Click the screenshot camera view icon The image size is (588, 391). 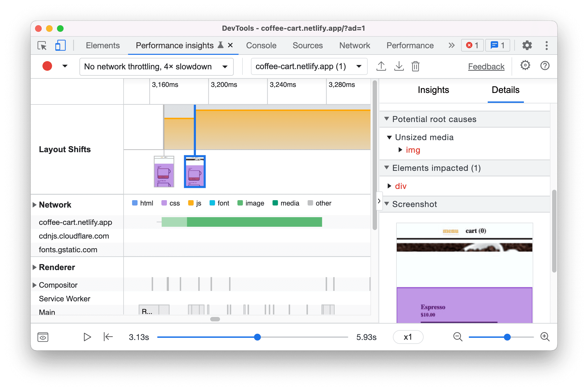(x=43, y=337)
